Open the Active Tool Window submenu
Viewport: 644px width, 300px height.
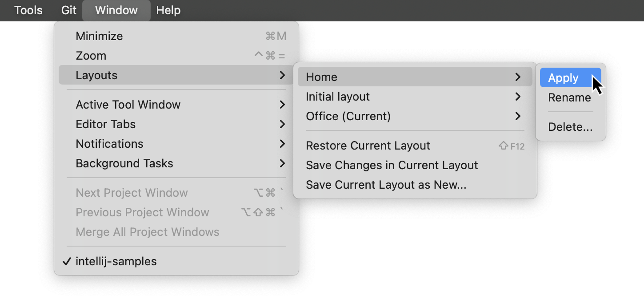[176, 105]
